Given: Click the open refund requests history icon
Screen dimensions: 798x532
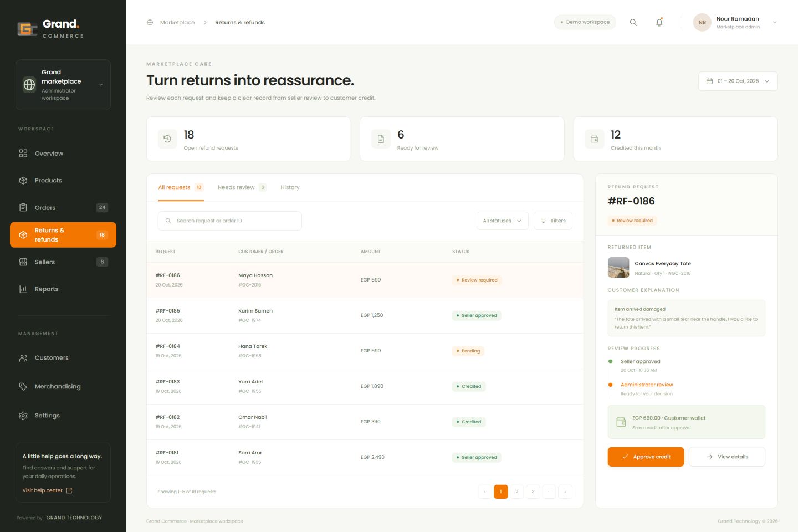Looking at the screenshot, I should (167, 139).
